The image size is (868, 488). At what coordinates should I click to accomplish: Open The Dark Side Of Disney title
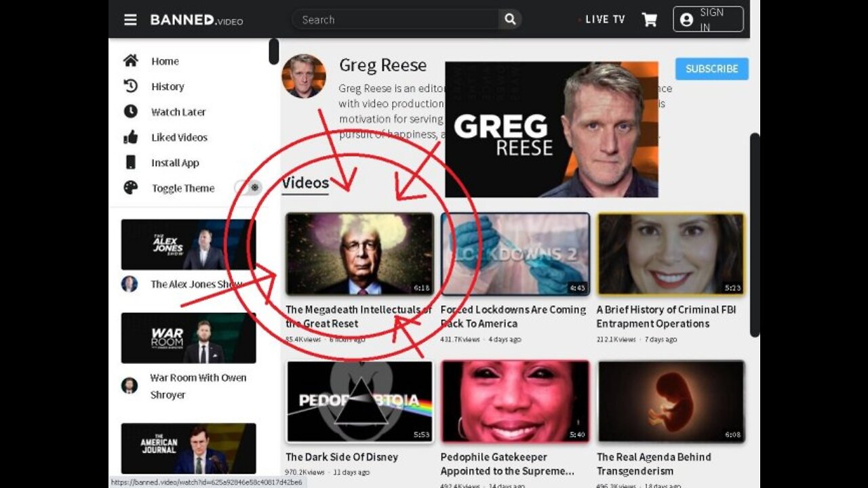(342, 457)
